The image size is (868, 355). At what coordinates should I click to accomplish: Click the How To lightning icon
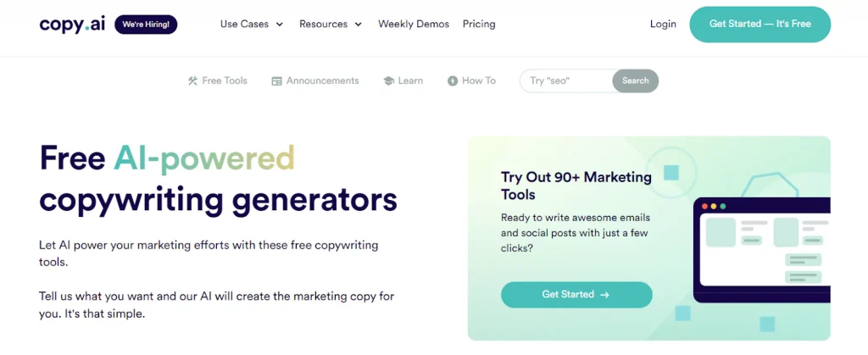[453, 80]
